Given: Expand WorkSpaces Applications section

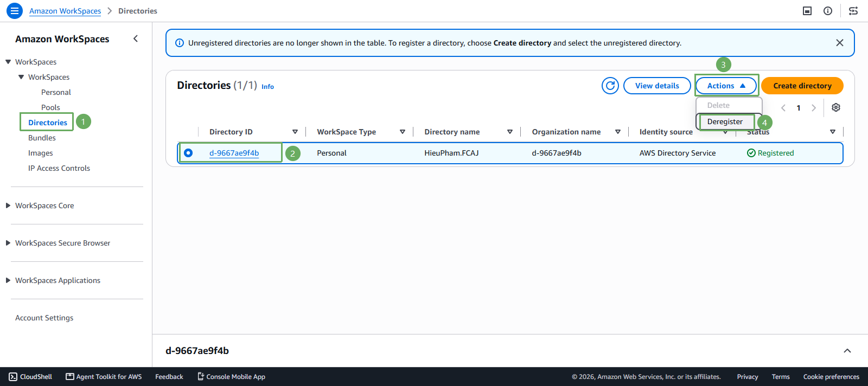Looking at the screenshot, I should 8,280.
